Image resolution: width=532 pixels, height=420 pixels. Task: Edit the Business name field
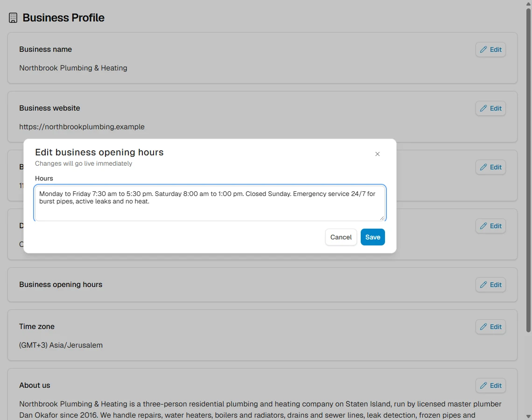490,49
